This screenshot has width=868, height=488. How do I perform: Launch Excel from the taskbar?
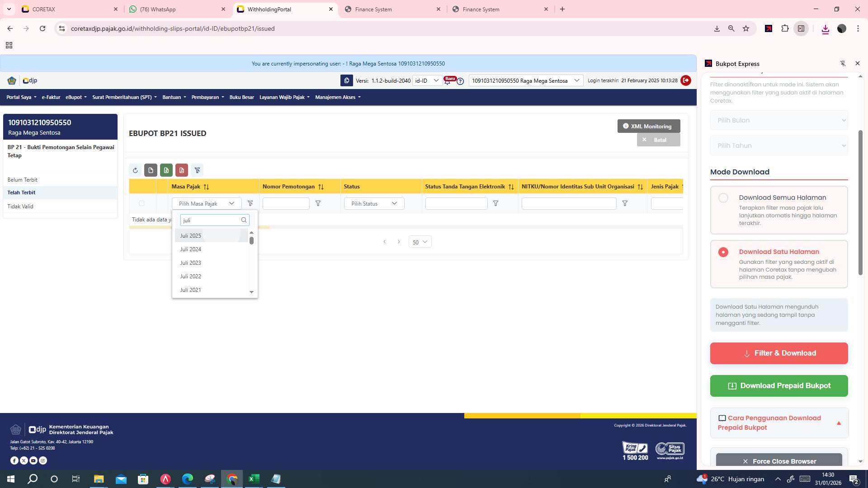(x=254, y=479)
